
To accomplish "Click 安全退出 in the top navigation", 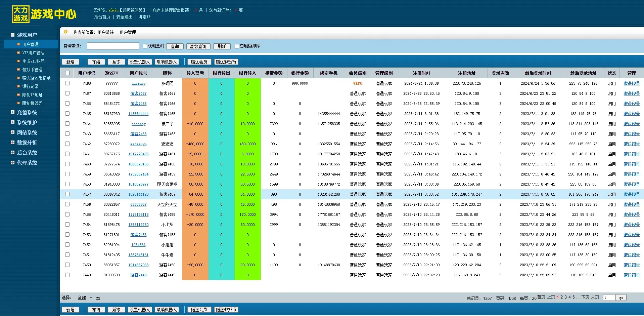I will 124,17.
